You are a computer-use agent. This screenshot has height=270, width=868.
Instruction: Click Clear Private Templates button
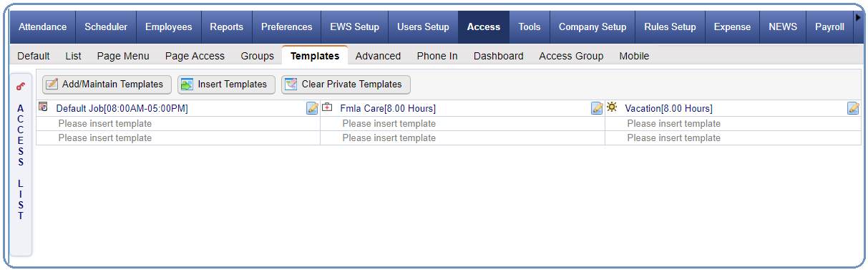[x=346, y=85]
